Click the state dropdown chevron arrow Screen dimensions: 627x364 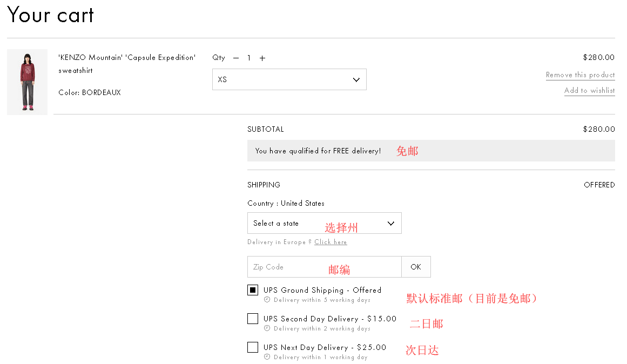[x=391, y=223]
